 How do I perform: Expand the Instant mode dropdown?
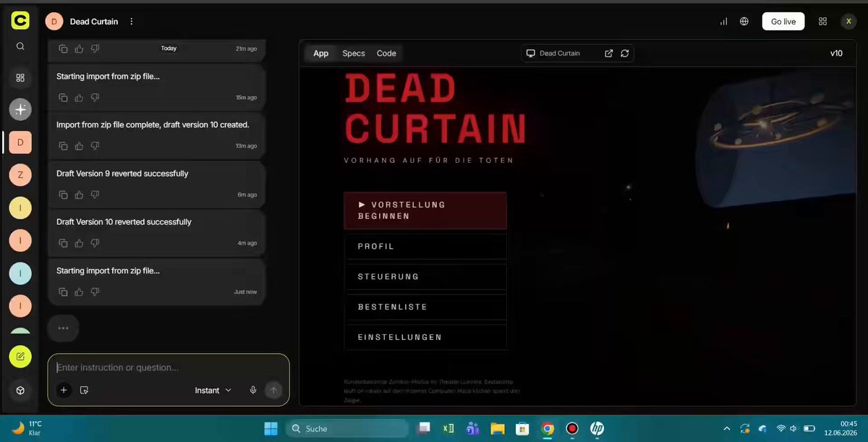point(213,390)
